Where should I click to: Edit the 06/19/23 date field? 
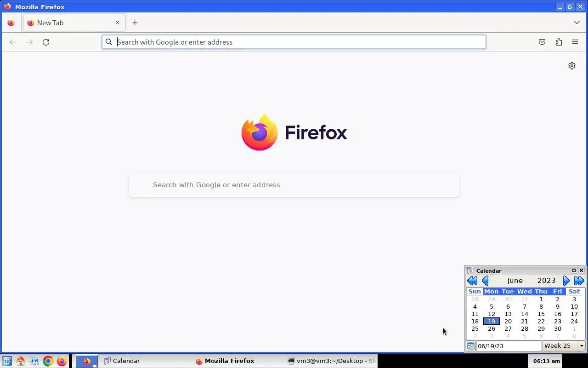tap(509, 346)
